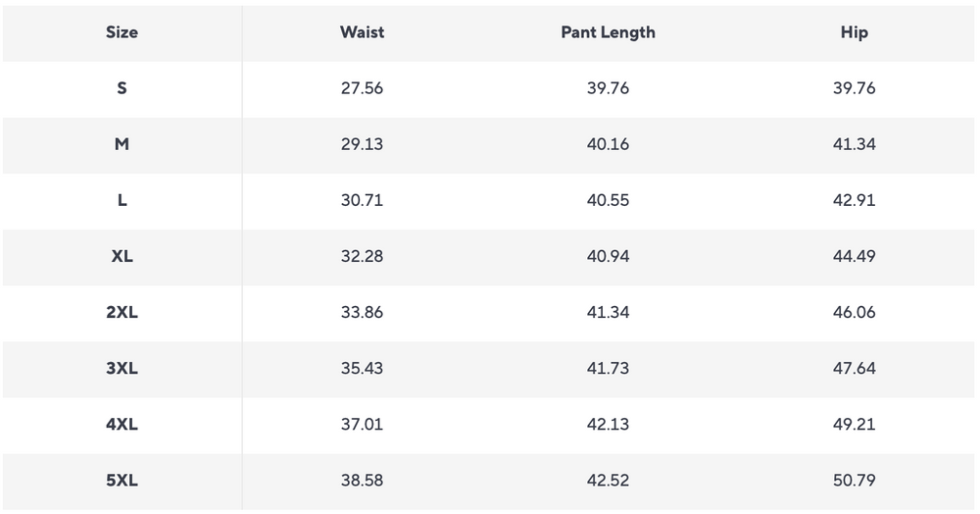Click the Hip column header
This screenshot has width=980, height=514.
tap(854, 32)
